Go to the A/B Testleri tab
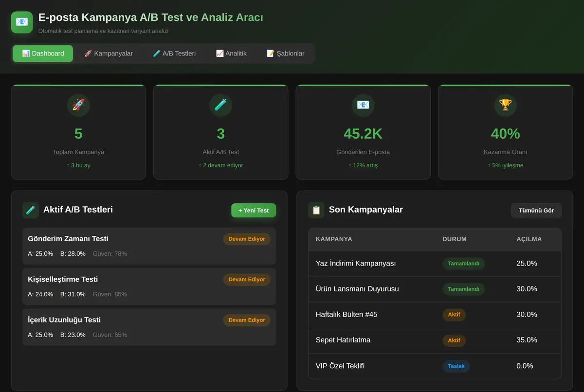The height and width of the screenshot is (392, 584). (x=174, y=53)
